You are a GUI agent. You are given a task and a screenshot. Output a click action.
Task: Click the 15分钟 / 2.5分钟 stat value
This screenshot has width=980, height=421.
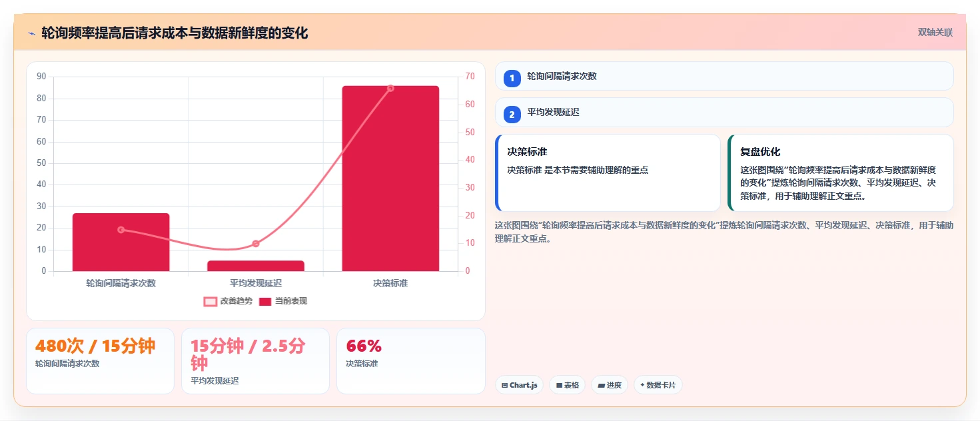pyautogui.click(x=248, y=354)
